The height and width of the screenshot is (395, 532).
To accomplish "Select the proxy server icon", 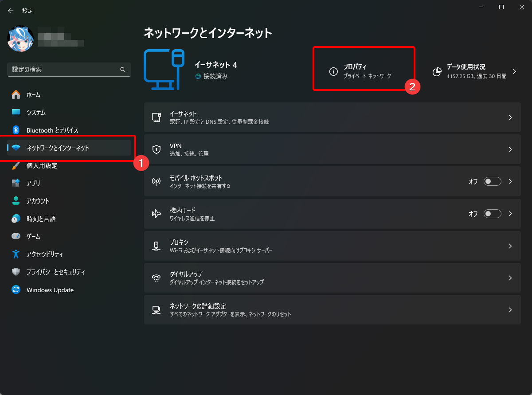I will tap(156, 246).
